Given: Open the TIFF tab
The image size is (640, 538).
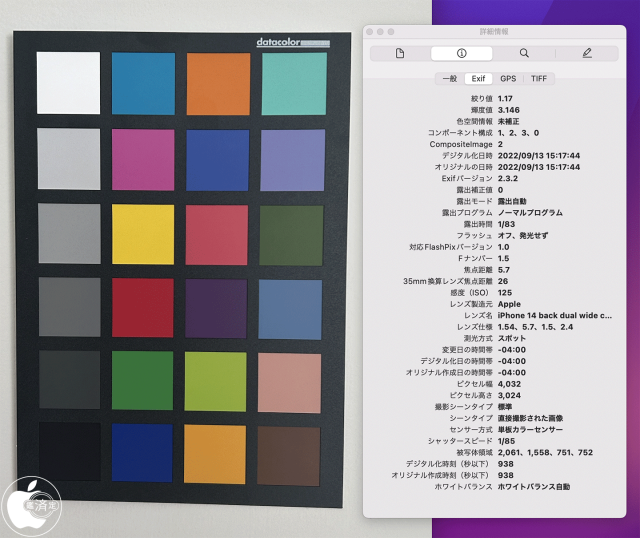Looking at the screenshot, I should tap(538, 78).
